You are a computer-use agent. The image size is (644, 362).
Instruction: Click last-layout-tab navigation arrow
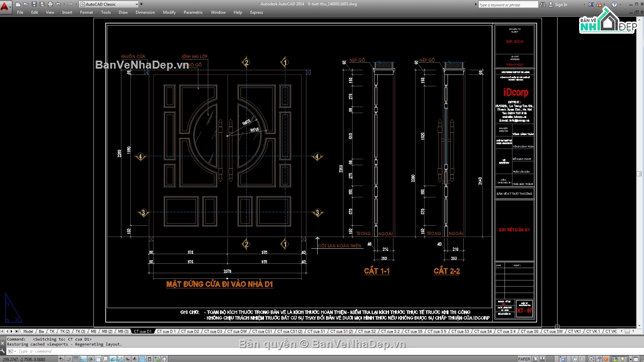pyautogui.click(x=17, y=331)
